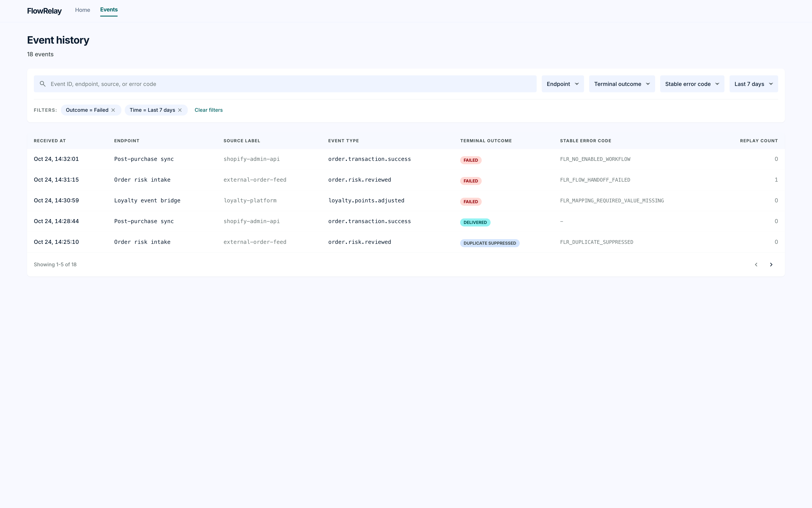Image resolution: width=812 pixels, height=508 pixels.
Task: Click the Outcome = Failed filter chip label
Action: click(87, 110)
